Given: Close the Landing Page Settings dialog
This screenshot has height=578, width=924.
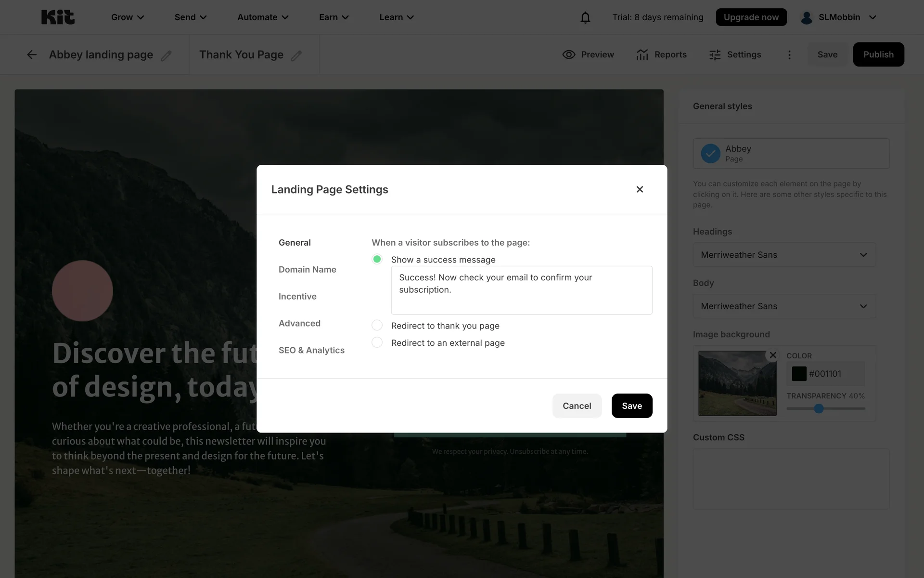Looking at the screenshot, I should tap(640, 189).
